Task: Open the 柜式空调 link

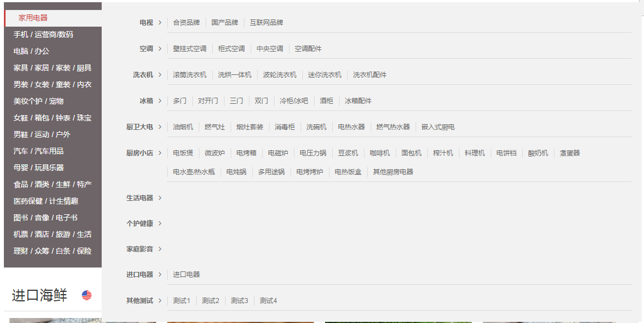Action: (231, 48)
